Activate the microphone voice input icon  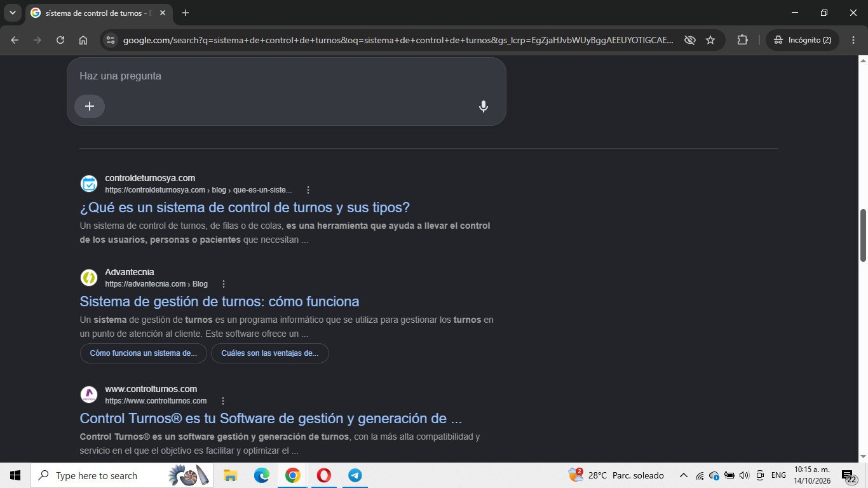point(484,106)
